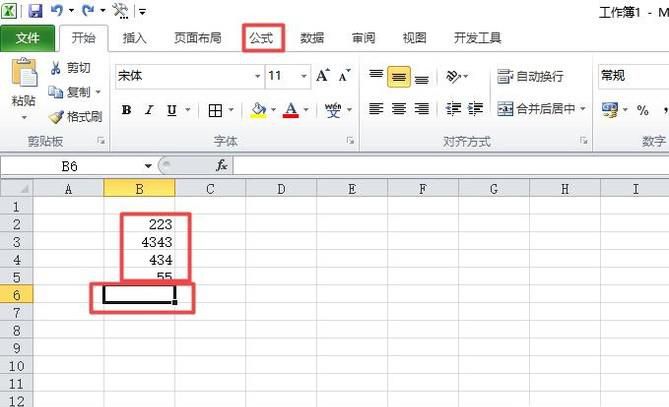Image resolution: width=669 pixels, height=407 pixels.
Task: Open the Name Box dropdown arrow
Action: (x=148, y=166)
